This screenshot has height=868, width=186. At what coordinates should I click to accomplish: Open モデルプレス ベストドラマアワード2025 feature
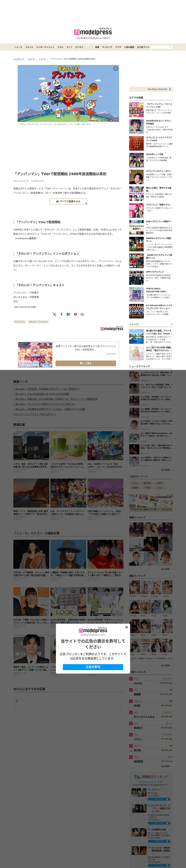click(x=151, y=143)
